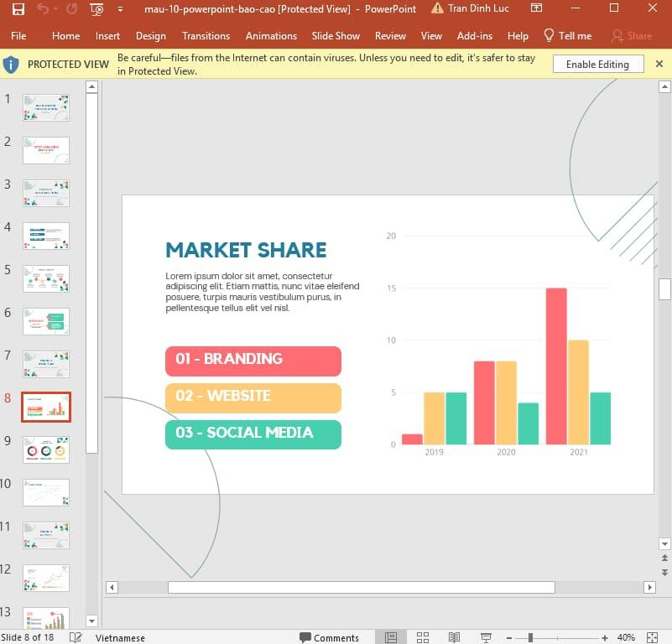Select the Normal view icon

pyautogui.click(x=390, y=637)
